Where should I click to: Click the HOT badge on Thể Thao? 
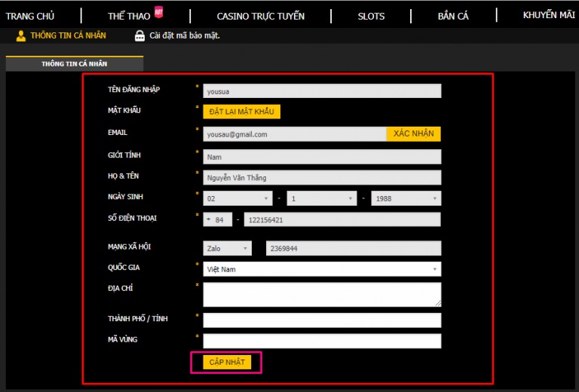[159, 11]
